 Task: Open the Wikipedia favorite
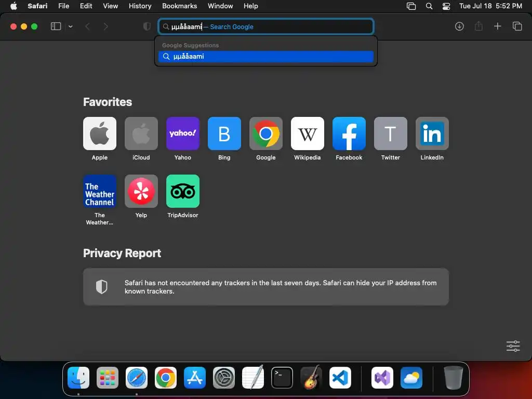point(308,134)
